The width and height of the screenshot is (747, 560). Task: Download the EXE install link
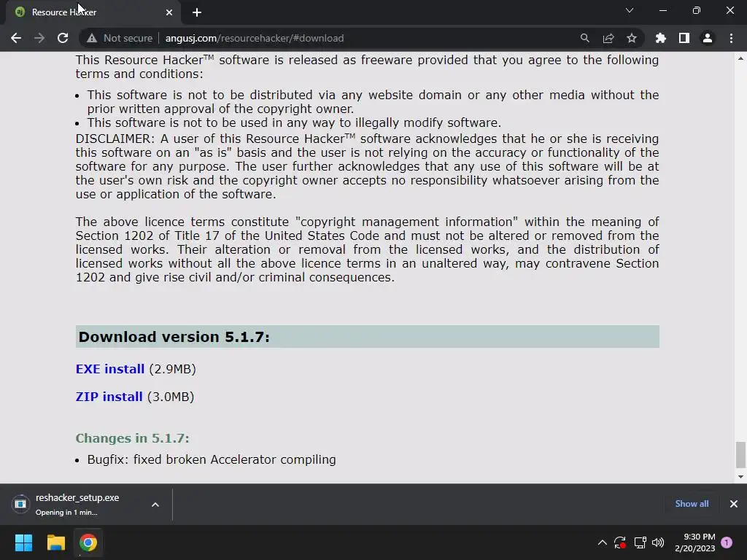point(110,369)
